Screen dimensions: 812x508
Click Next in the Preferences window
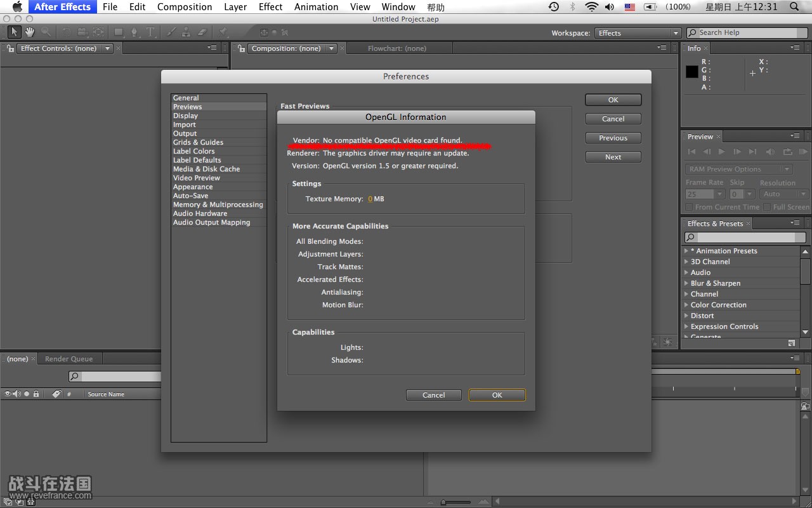click(x=613, y=157)
